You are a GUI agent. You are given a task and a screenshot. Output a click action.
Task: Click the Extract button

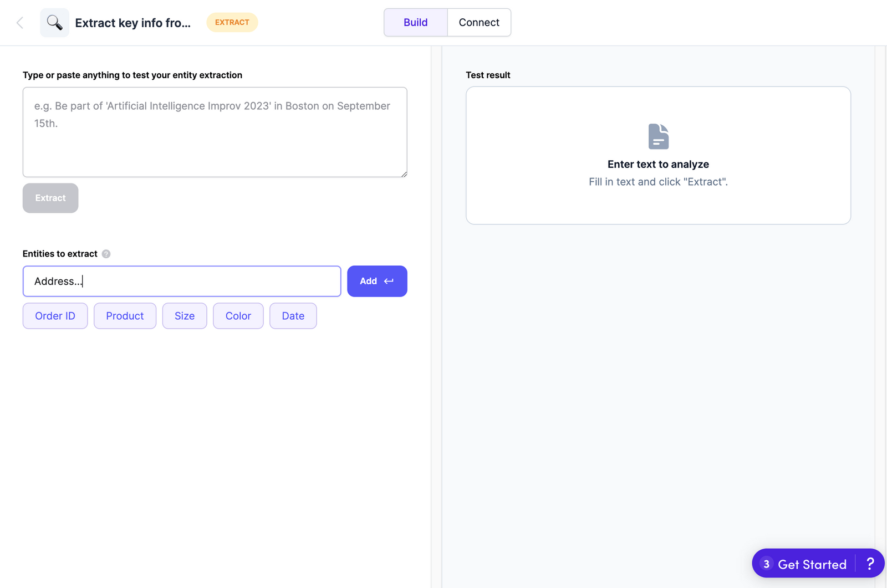(x=50, y=198)
